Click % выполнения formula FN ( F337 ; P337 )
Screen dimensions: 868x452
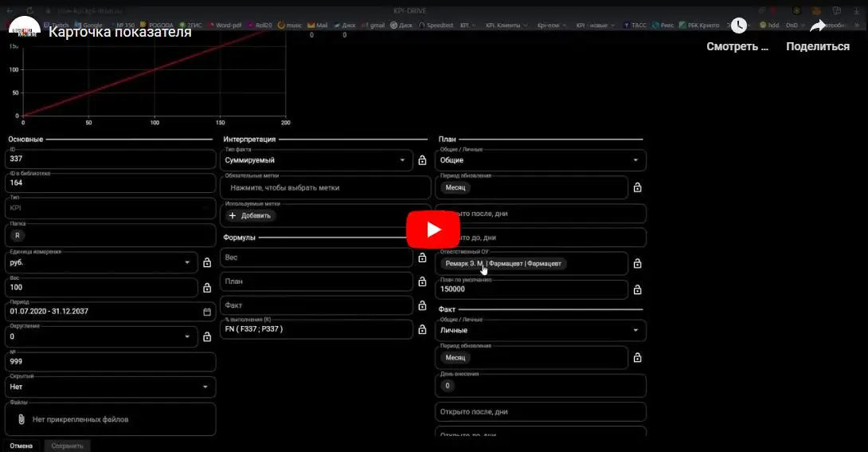(317, 329)
